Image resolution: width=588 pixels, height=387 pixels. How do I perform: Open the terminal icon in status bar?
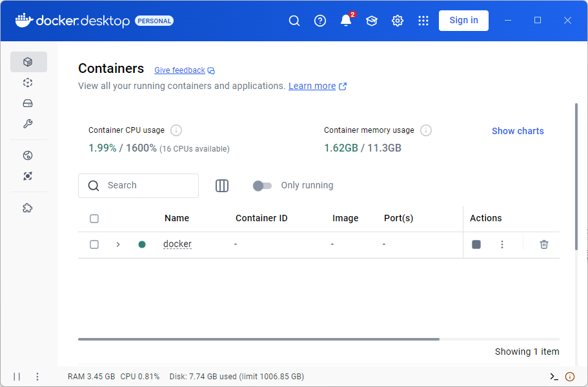pyautogui.click(x=554, y=377)
